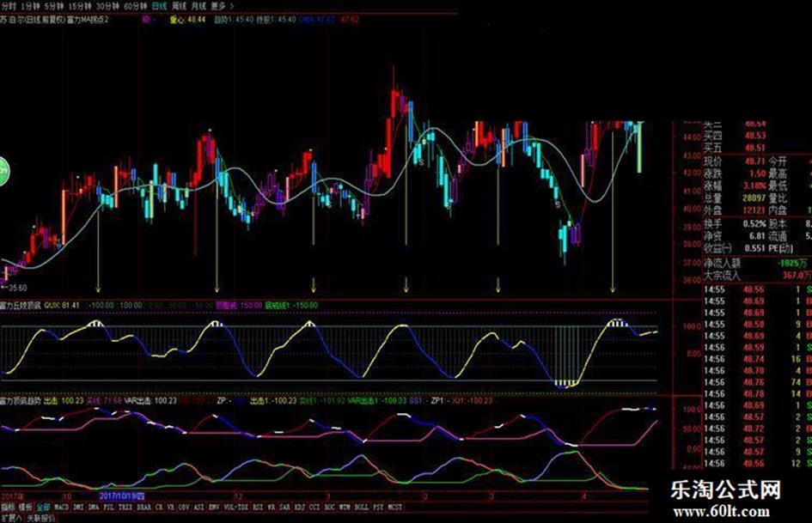Choose the BRAR indicator
Screen dimensions: 812x523
click(143, 508)
